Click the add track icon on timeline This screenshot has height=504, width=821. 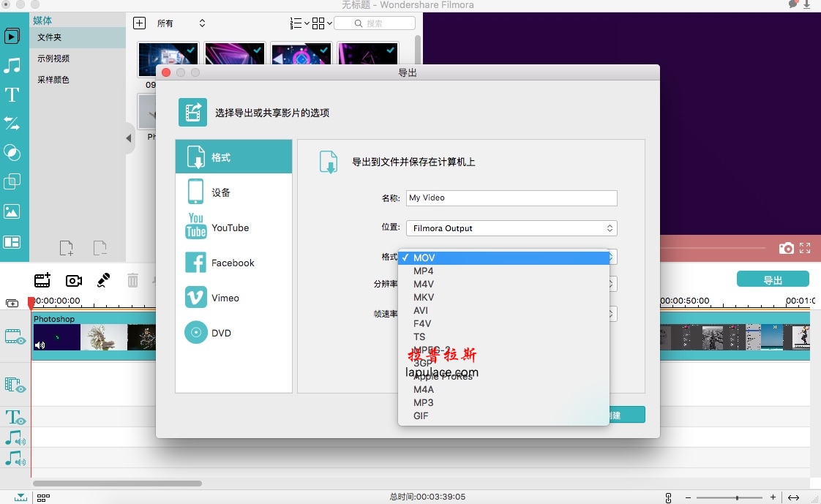12,303
